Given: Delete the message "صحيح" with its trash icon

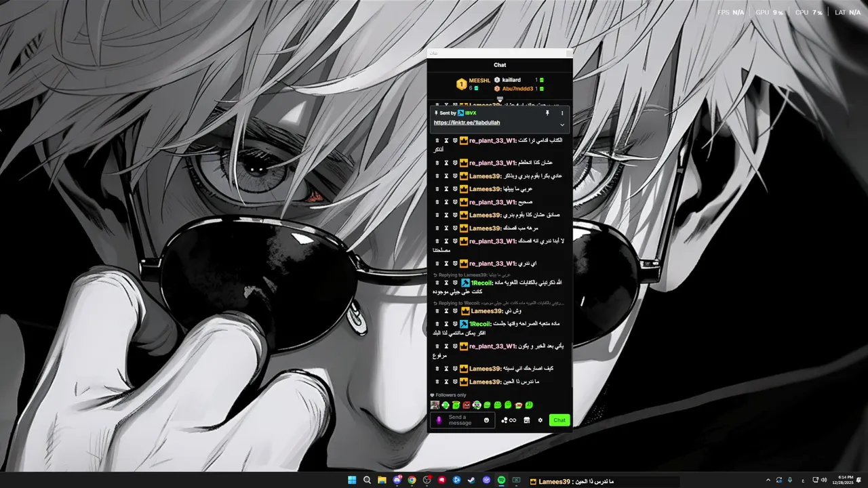Looking at the screenshot, I should (437, 202).
